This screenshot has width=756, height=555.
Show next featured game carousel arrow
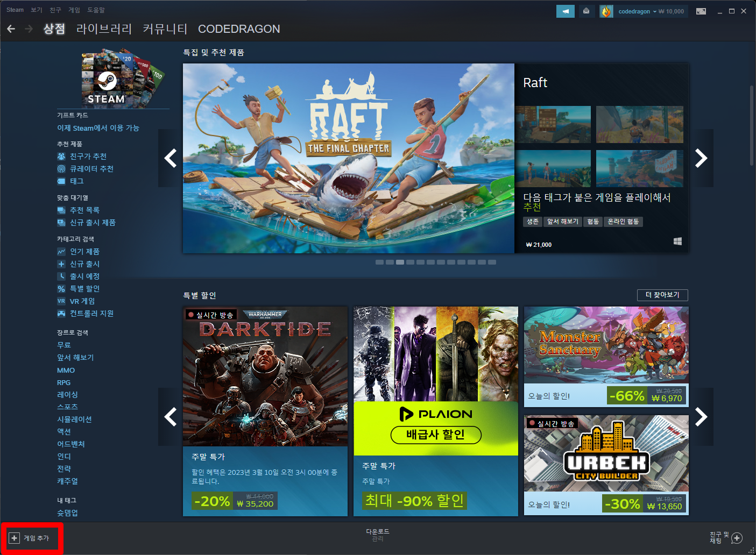tap(701, 158)
